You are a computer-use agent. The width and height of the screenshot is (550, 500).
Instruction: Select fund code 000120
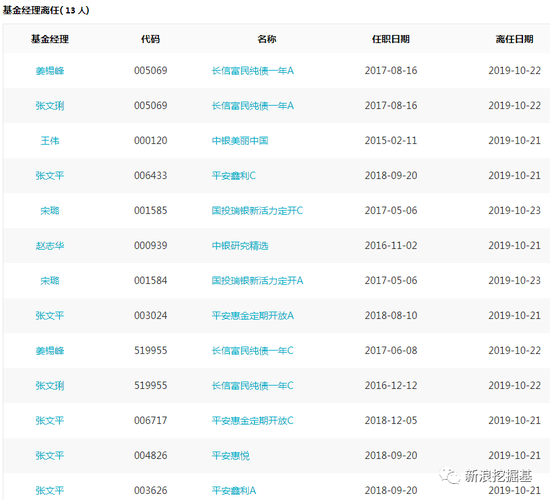tap(150, 141)
